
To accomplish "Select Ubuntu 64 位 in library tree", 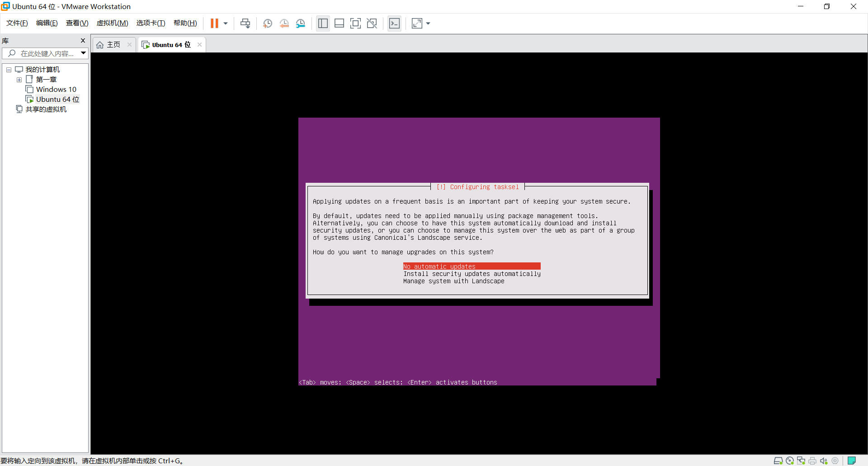I will point(57,100).
